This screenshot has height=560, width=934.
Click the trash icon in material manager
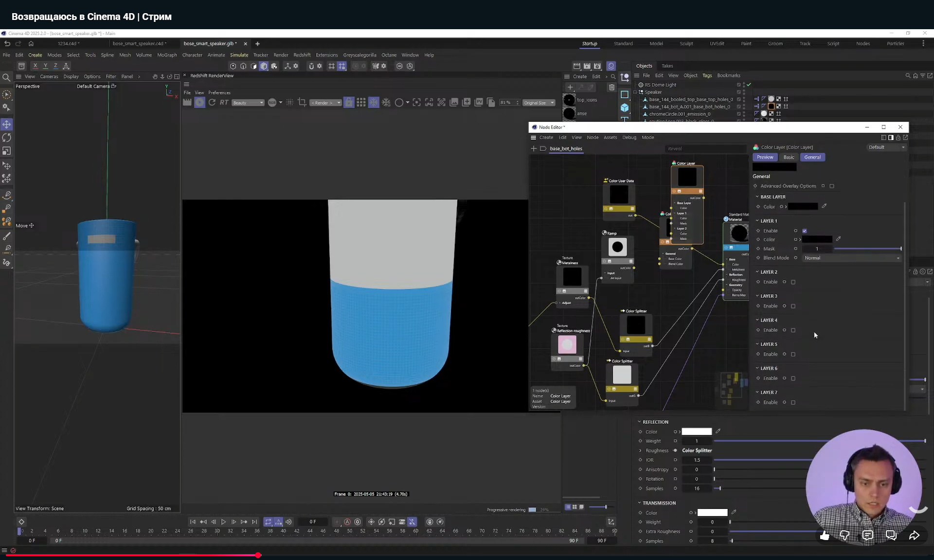(611, 87)
